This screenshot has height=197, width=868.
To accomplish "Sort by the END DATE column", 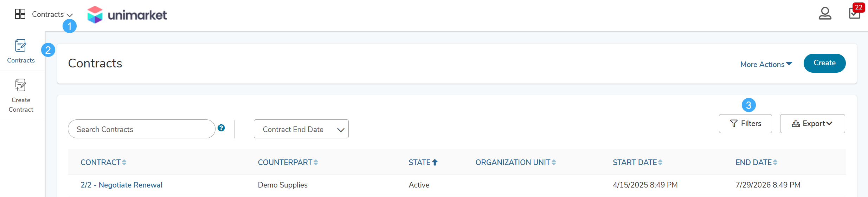I will (756, 162).
